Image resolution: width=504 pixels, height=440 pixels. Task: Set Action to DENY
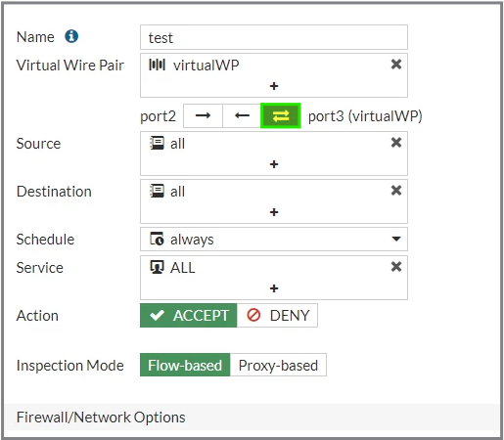click(x=277, y=315)
